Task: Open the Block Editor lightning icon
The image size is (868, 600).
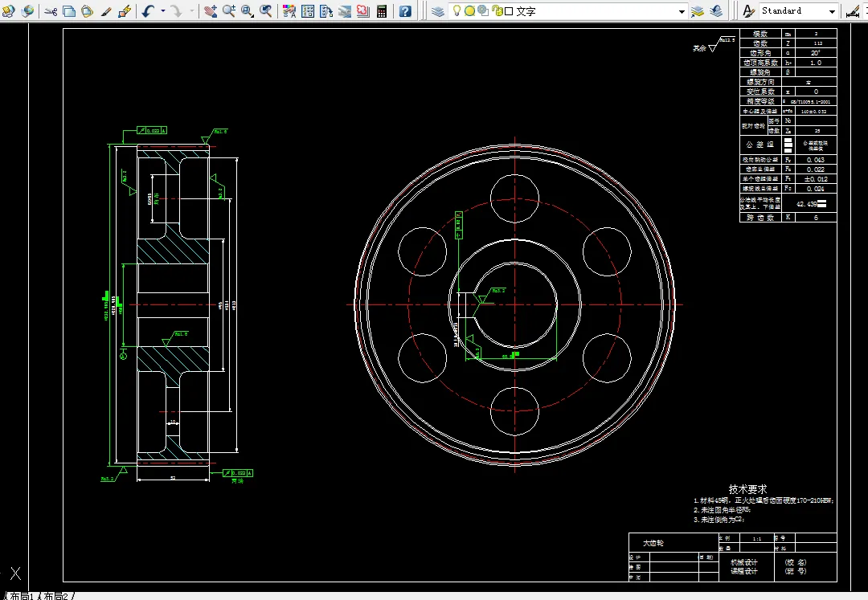Action: point(125,11)
